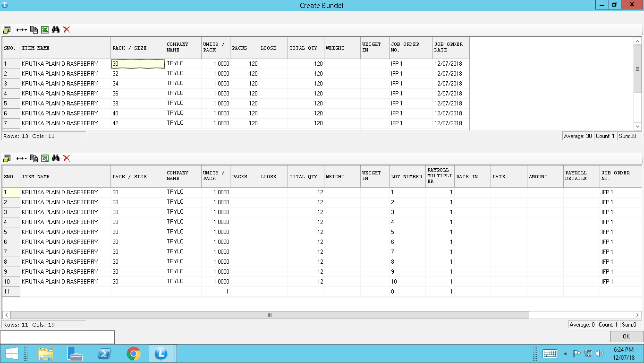Click lower grid PAYROLL MULTIPLIER header
This screenshot has height=363, width=644.
click(440, 176)
